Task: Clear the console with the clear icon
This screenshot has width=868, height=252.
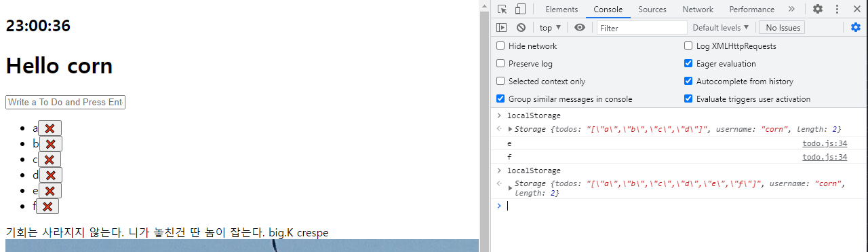Action: coord(521,27)
